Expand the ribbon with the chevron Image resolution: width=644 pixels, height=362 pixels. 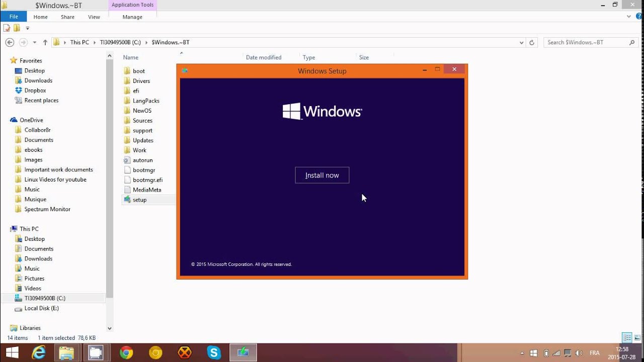[x=629, y=17]
